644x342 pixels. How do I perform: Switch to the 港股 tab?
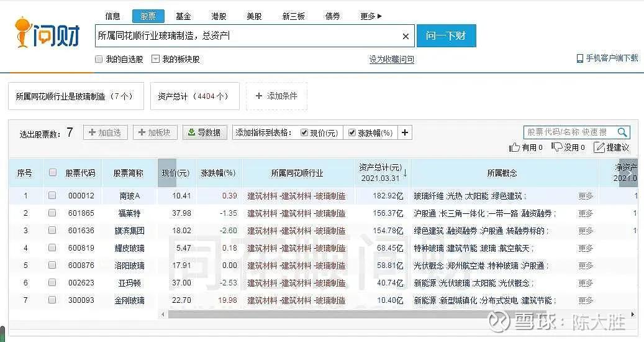tap(219, 16)
